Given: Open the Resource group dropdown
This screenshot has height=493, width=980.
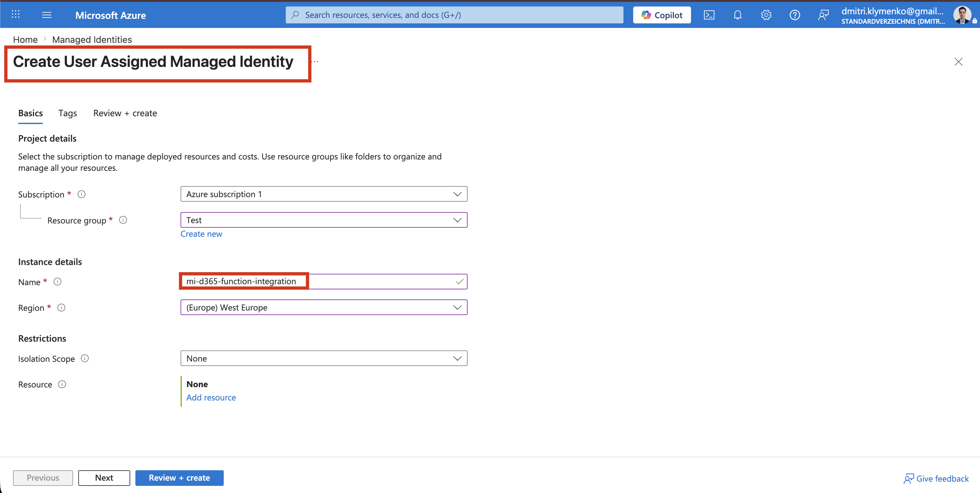Looking at the screenshot, I should coord(324,220).
